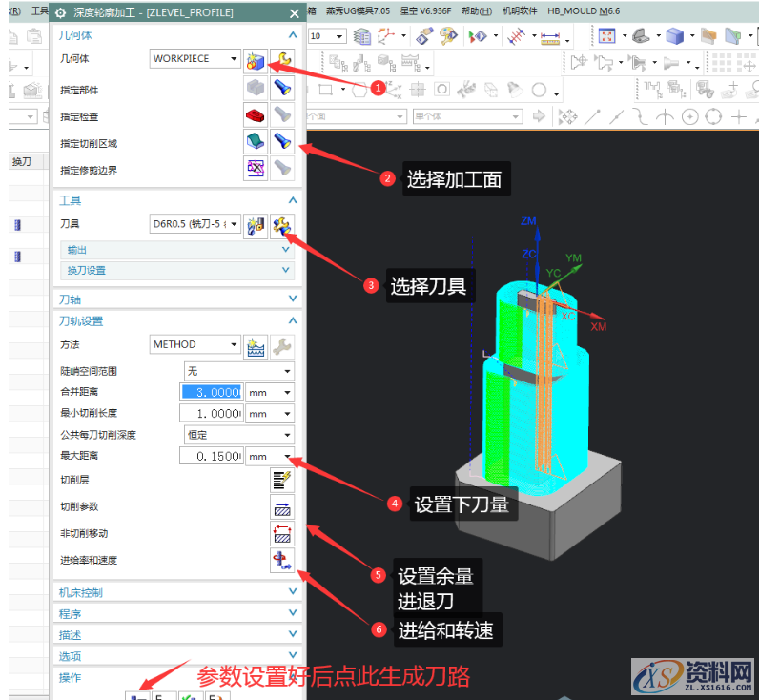The height and width of the screenshot is (700, 759).
Task: Click the edit object display pen icon
Action: click(424, 36)
